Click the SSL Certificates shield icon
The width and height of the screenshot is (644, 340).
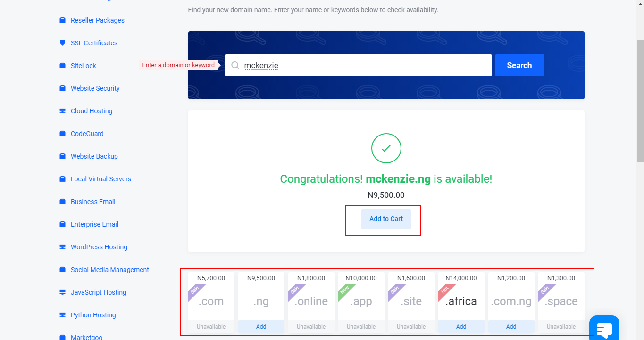tap(62, 43)
